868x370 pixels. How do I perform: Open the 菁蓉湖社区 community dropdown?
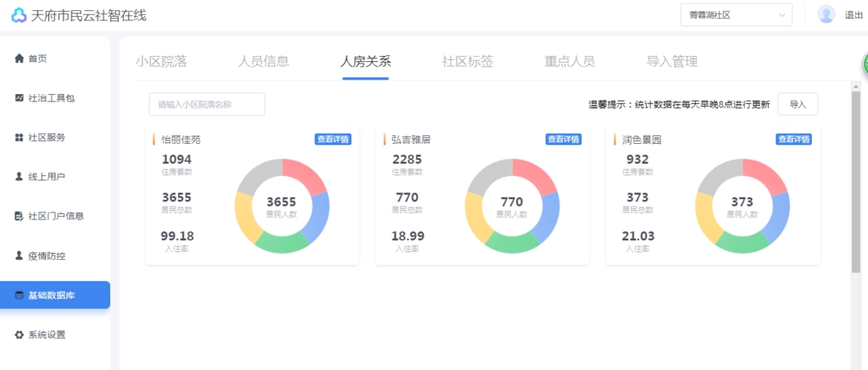[x=735, y=15]
